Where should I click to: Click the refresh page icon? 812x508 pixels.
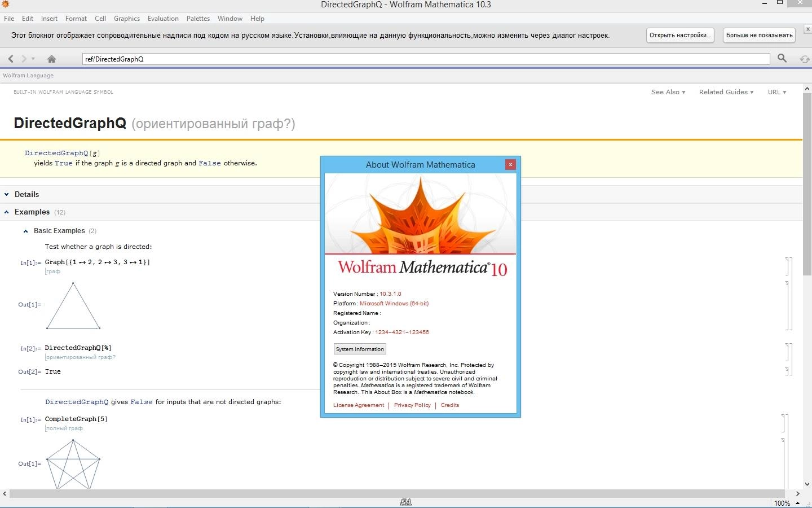point(805,59)
